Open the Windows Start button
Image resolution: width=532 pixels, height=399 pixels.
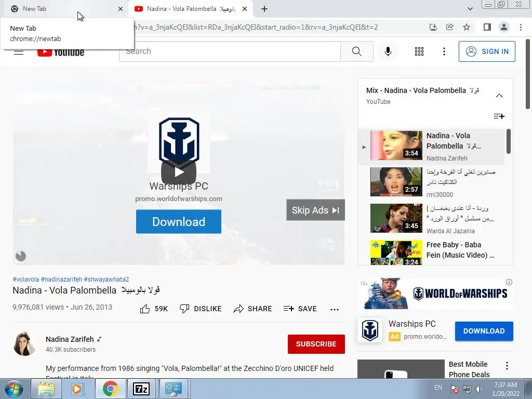(14, 389)
